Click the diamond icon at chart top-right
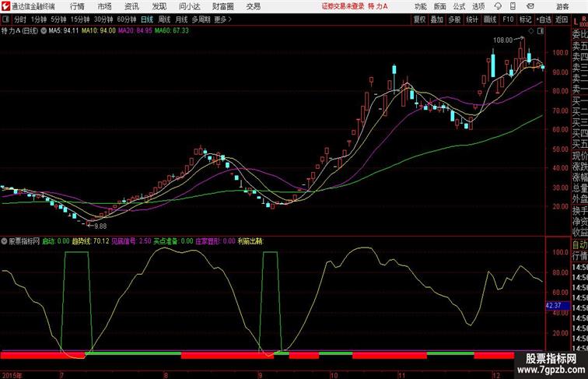 coord(531,31)
